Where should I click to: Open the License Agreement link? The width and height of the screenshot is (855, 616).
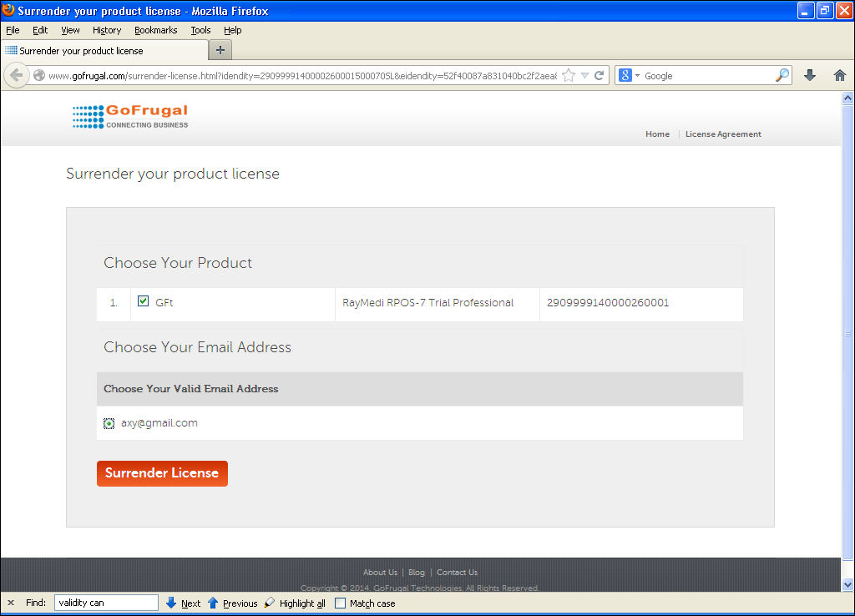(x=723, y=134)
